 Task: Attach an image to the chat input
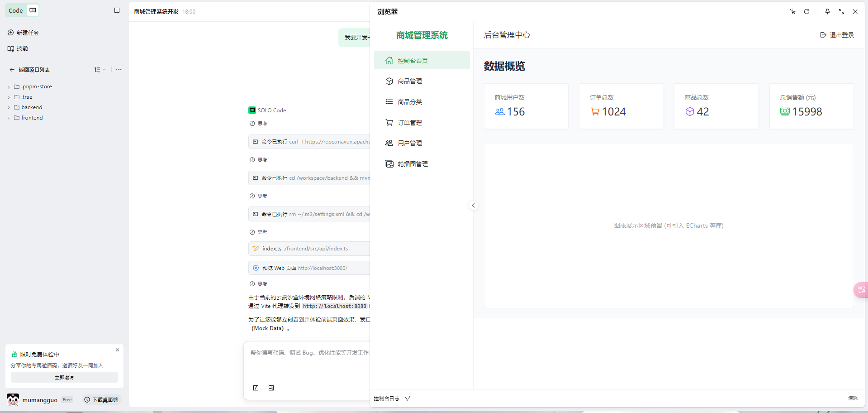271,388
